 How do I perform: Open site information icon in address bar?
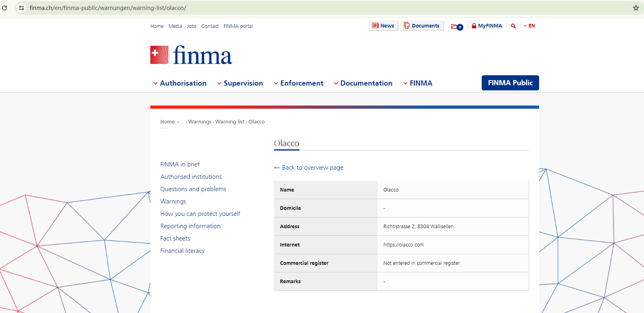click(x=22, y=8)
